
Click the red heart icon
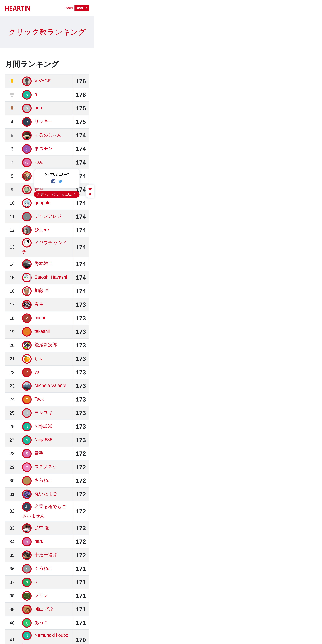point(90,189)
